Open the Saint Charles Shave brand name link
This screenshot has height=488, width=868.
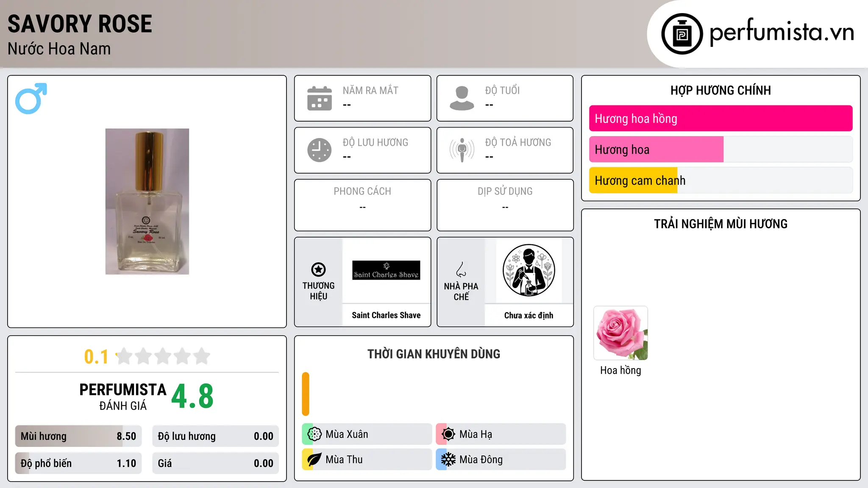(386, 315)
